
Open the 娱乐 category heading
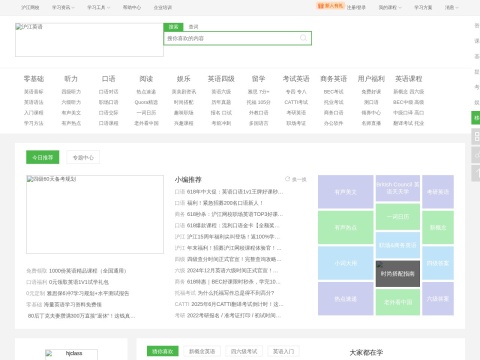(x=183, y=79)
